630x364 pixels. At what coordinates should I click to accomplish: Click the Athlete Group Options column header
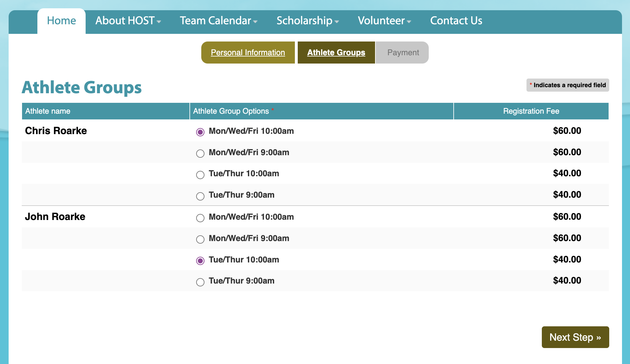tap(322, 111)
